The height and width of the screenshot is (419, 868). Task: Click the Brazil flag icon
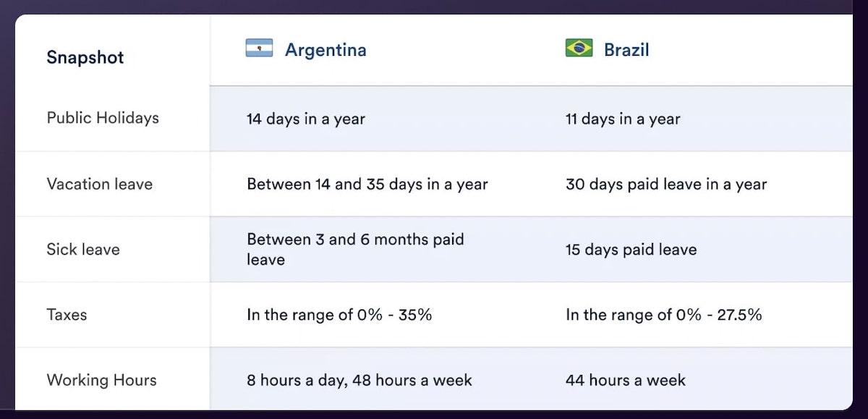point(579,48)
